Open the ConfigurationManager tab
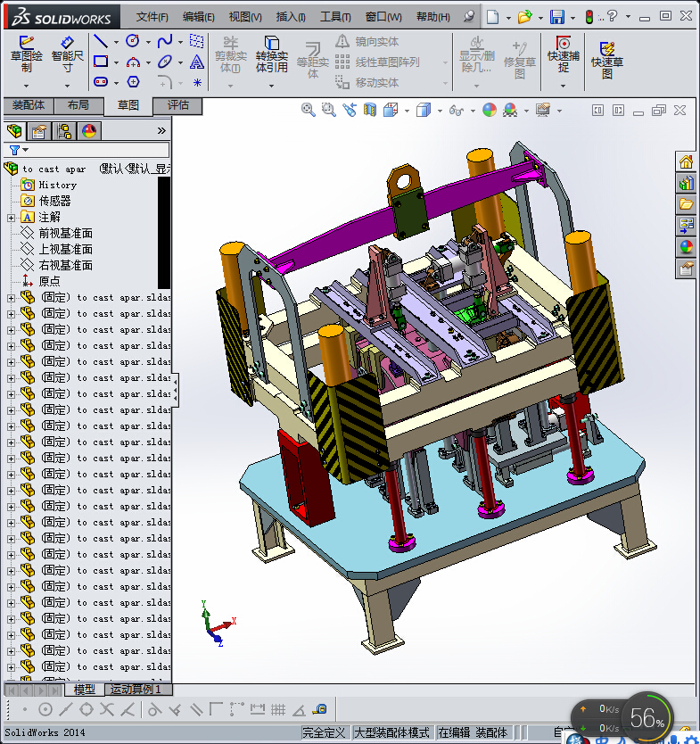Image resolution: width=700 pixels, height=744 pixels. pyautogui.click(x=64, y=130)
